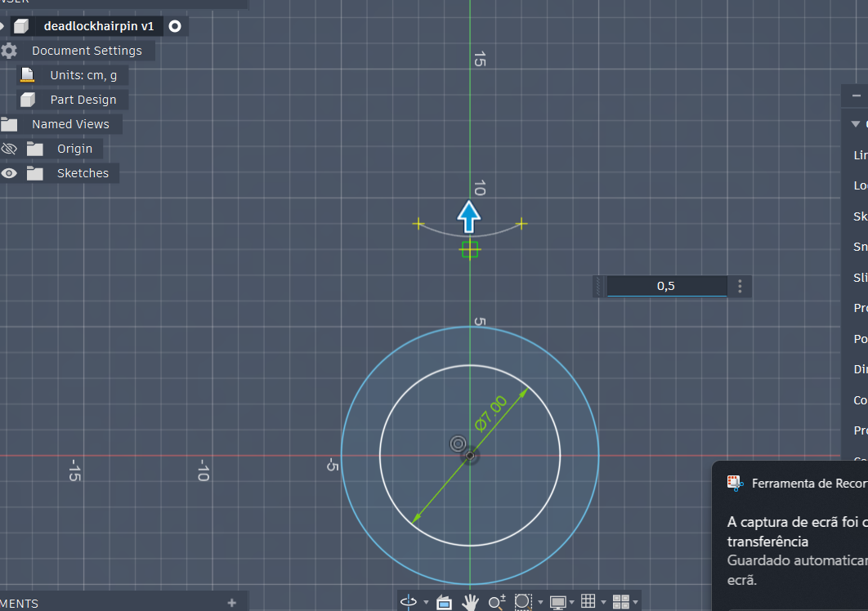Collapse the palette section disclosure triangle
The height and width of the screenshot is (611, 868).
tap(855, 124)
